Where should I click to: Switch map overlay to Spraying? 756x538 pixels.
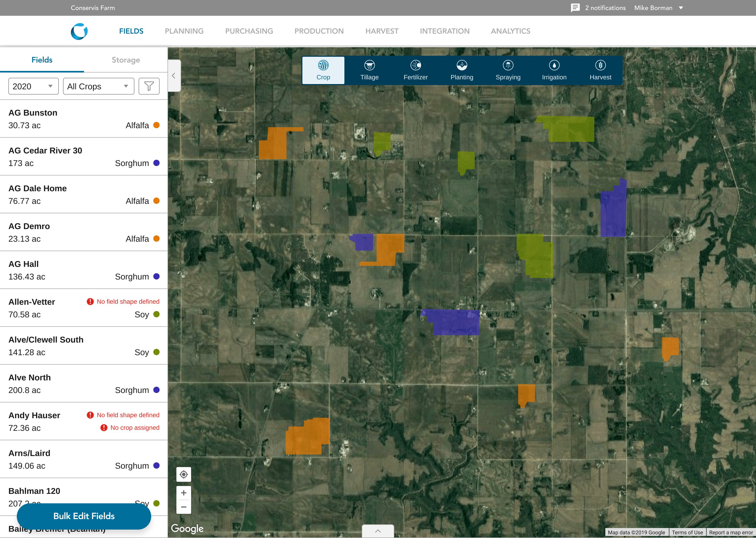click(x=508, y=70)
